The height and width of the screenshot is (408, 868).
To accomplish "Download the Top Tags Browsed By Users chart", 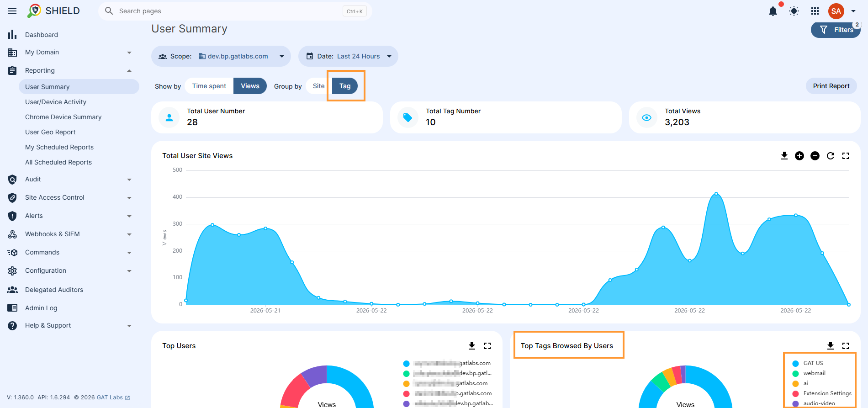I will tap(831, 346).
